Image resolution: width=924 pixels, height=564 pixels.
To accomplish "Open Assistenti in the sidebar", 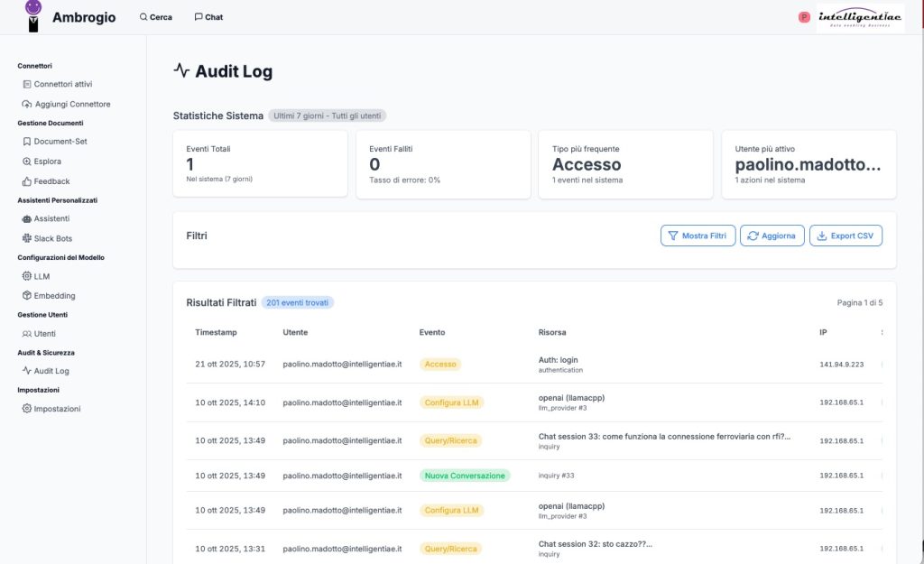I will [x=51, y=218].
